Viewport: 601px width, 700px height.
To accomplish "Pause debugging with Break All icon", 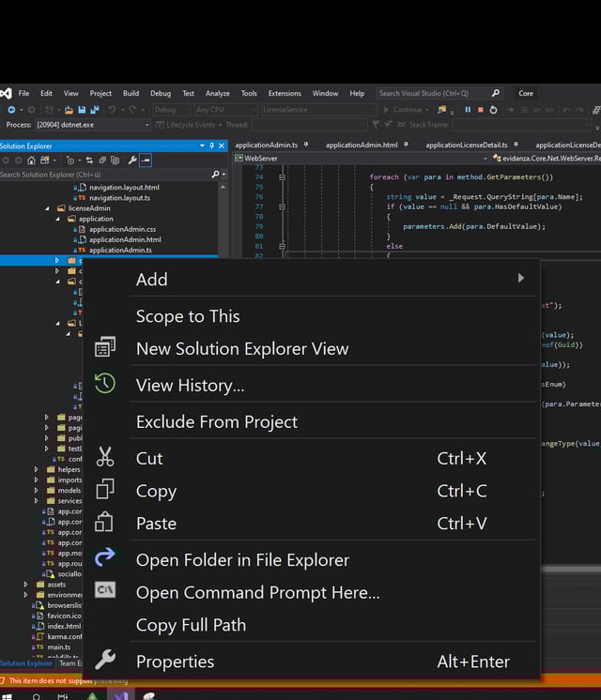I will pyautogui.click(x=468, y=110).
